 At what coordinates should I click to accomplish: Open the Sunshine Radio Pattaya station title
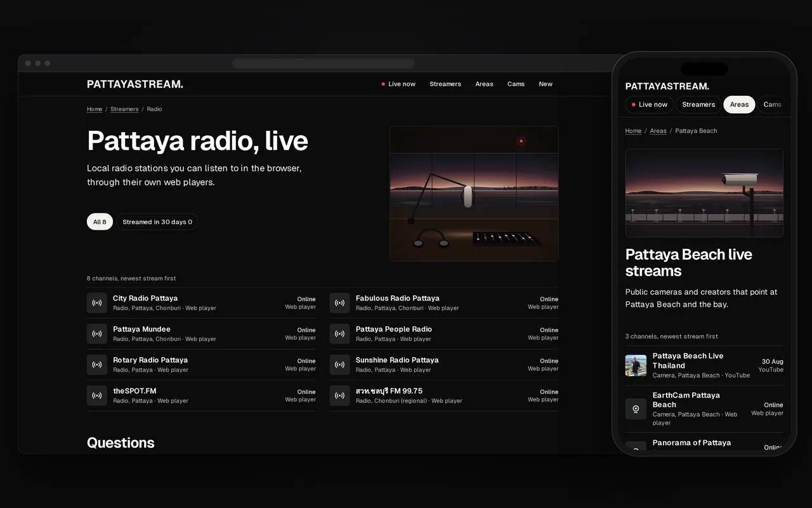point(397,360)
